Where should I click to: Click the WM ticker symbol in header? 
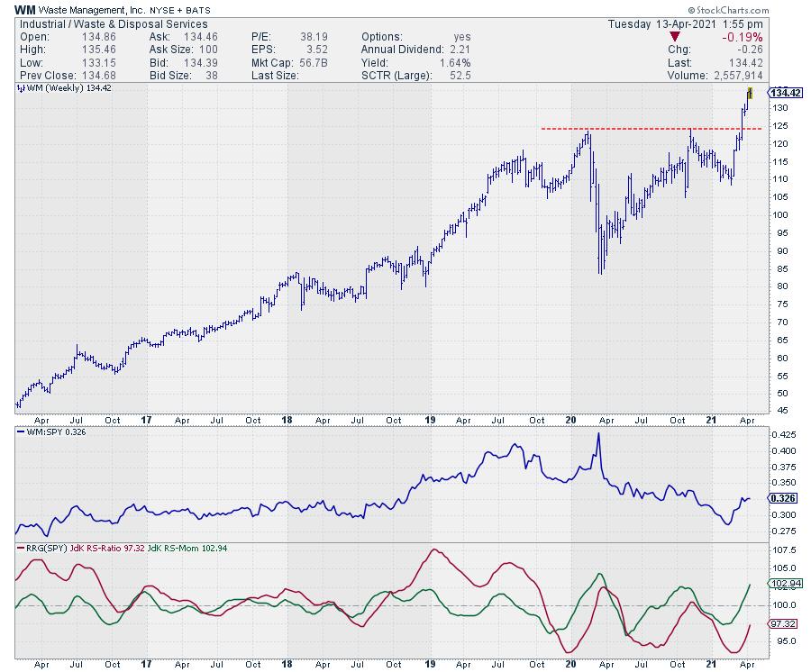pyautogui.click(x=25, y=8)
